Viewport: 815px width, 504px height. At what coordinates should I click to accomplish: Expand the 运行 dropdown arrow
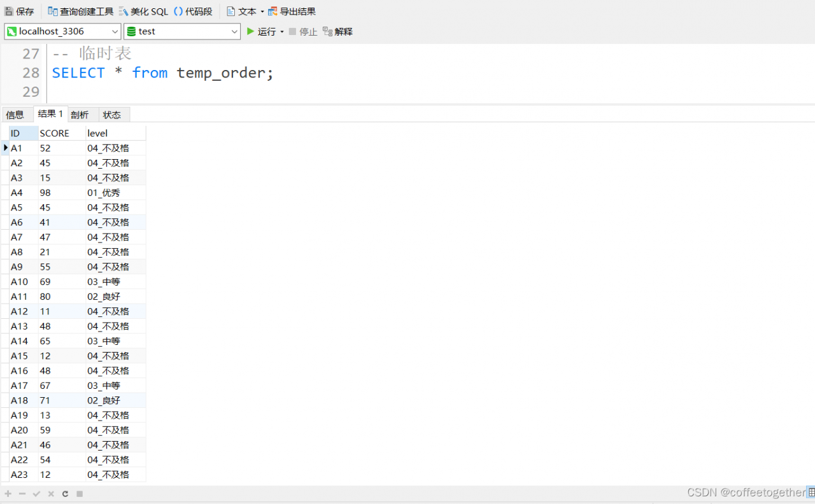pos(282,31)
